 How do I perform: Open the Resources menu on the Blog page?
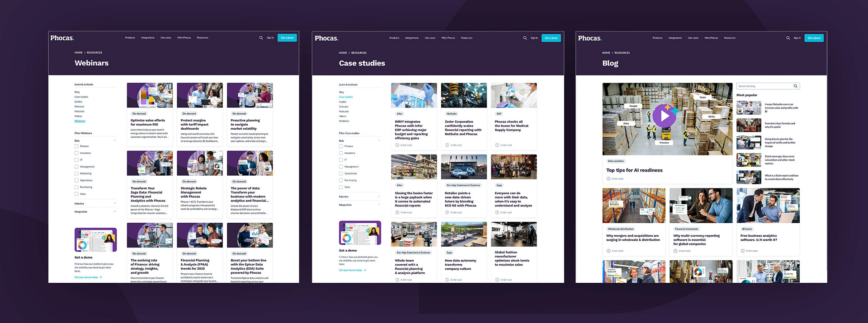730,38
